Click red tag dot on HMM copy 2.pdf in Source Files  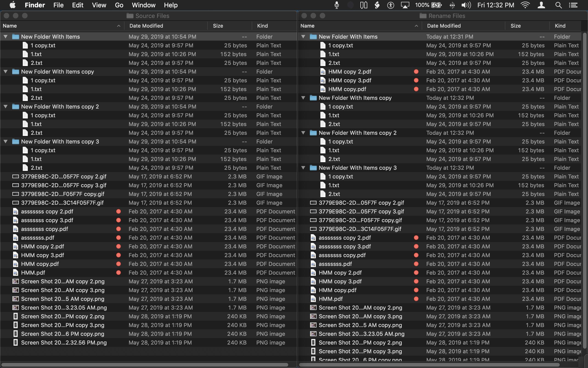click(x=119, y=247)
